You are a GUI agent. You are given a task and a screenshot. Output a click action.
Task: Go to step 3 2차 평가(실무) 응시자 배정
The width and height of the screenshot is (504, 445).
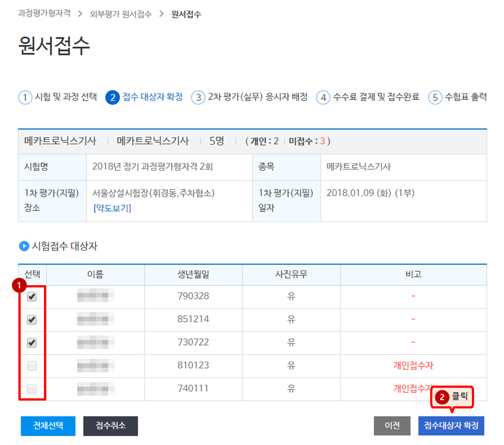tap(249, 97)
